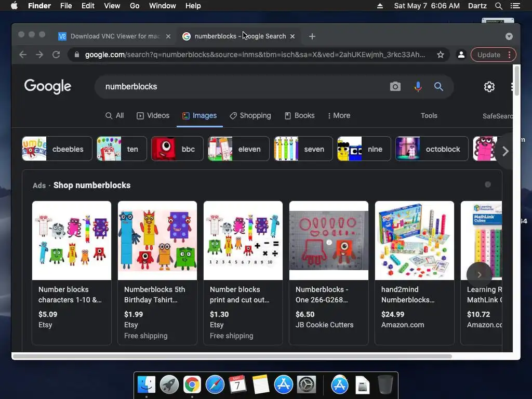Click the Chrome forward arrow button
The width and height of the screenshot is (532, 399).
[39, 55]
